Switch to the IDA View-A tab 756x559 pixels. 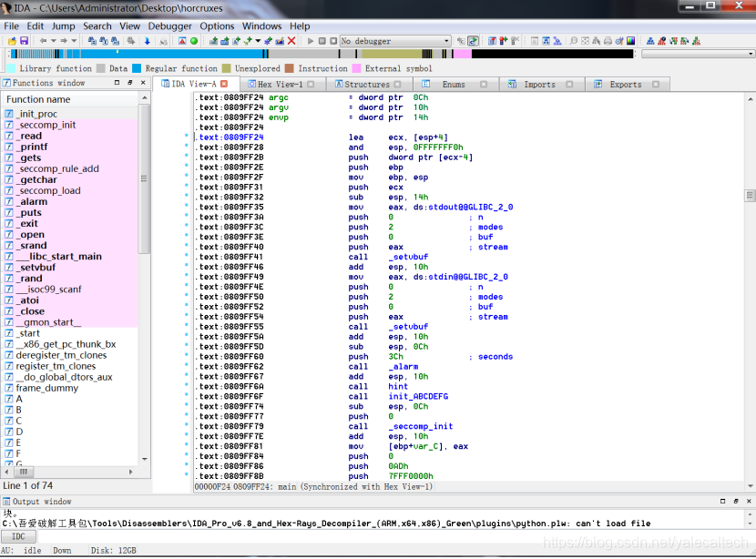pyautogui.click(x=194, y=84)
